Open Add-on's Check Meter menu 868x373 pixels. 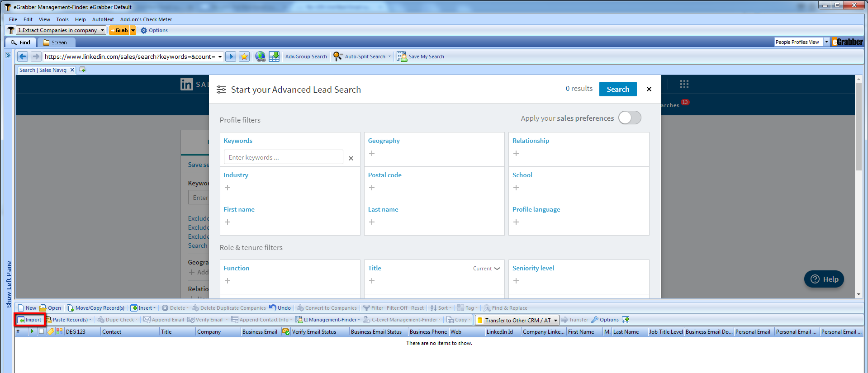(146, 19)
